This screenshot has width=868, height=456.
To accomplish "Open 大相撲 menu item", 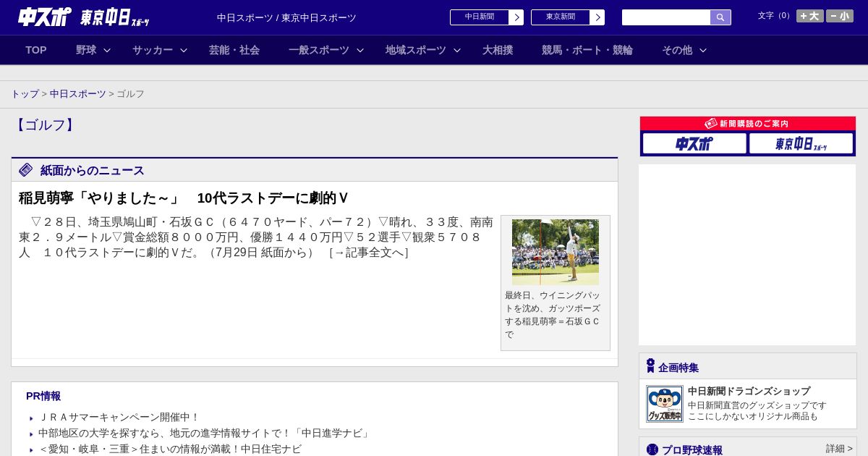I will click(498, 50).
